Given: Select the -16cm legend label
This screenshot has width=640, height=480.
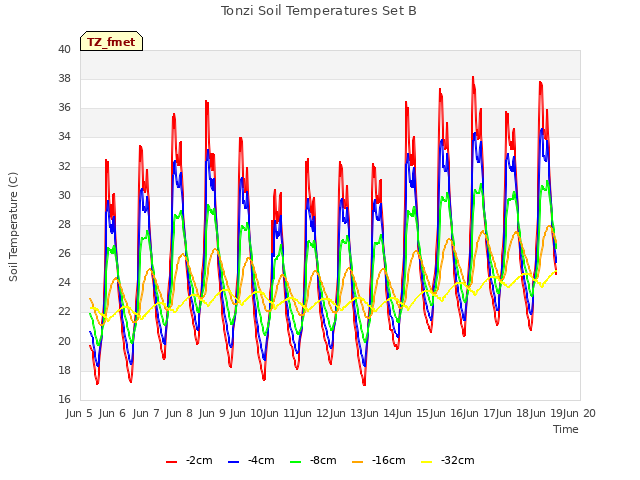Looking at the screenshot, I should tap(389, 461).
